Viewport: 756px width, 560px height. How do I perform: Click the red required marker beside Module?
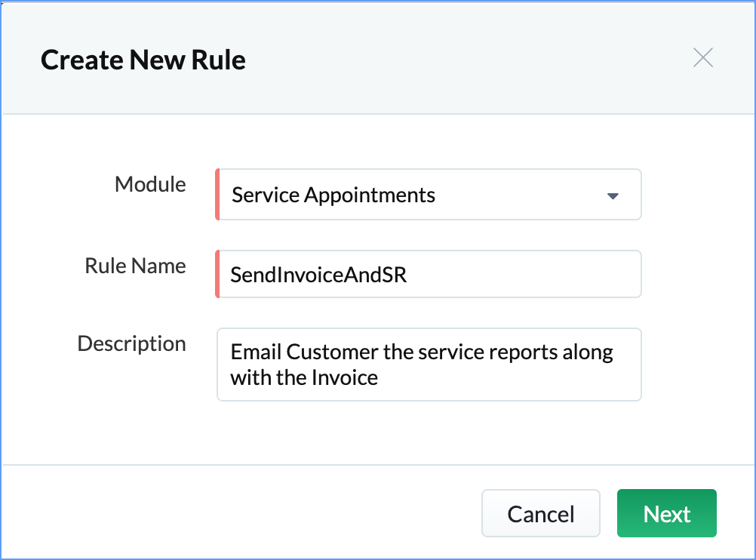tap(217, 195)
